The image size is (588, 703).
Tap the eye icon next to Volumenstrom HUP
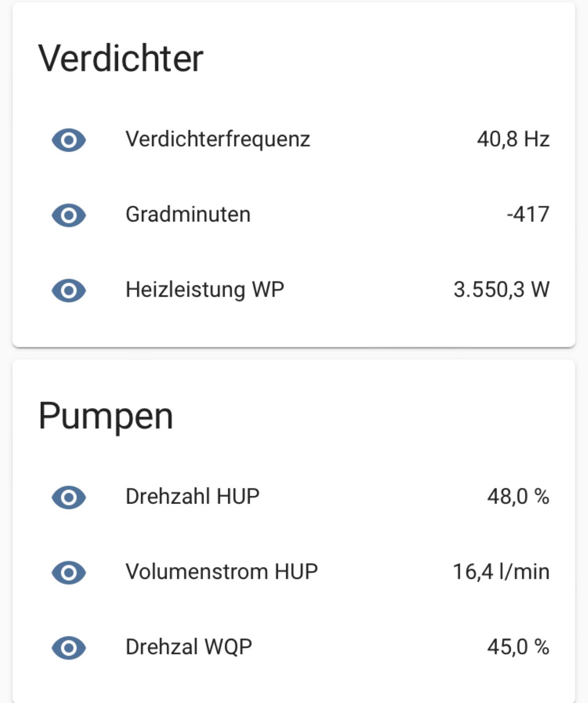click(69, 573)
